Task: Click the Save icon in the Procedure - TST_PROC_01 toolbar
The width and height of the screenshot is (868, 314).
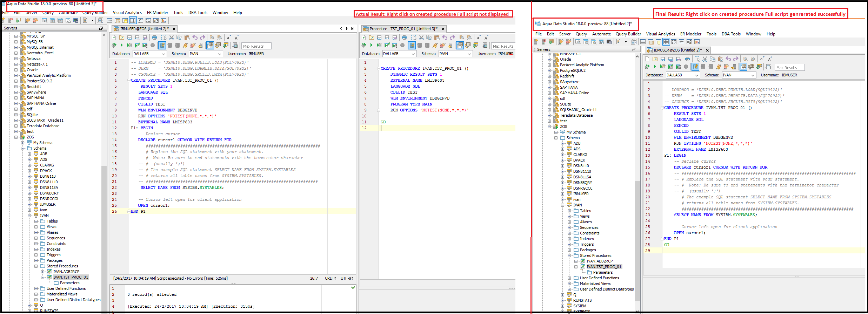Action: click(379, 37)
